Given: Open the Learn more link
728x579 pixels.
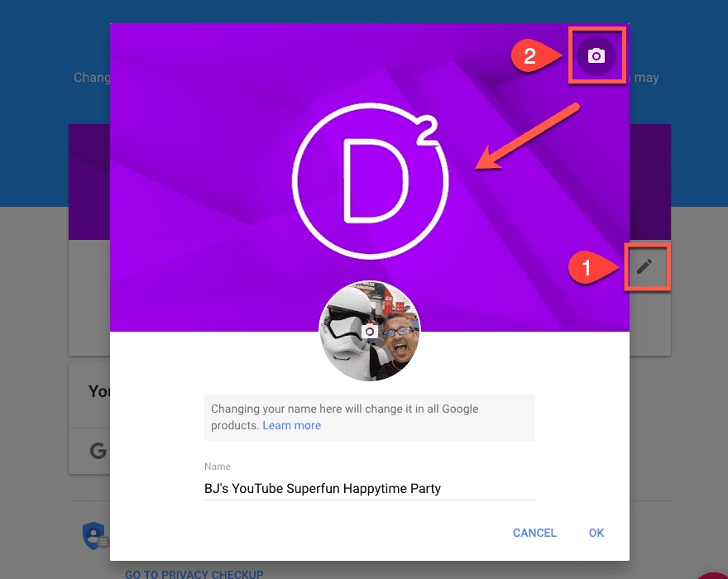Looking at the screenshot, I should pyautogui.click(x=291, y=425).
